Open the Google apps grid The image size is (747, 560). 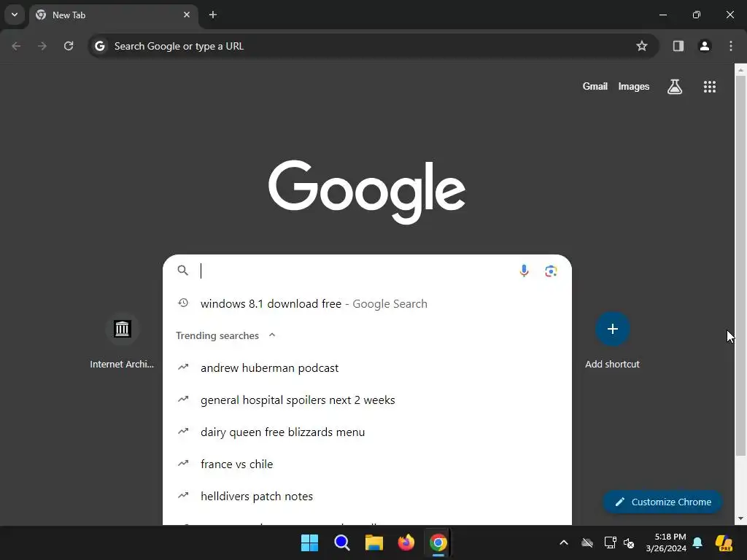[x=709, y=87]
